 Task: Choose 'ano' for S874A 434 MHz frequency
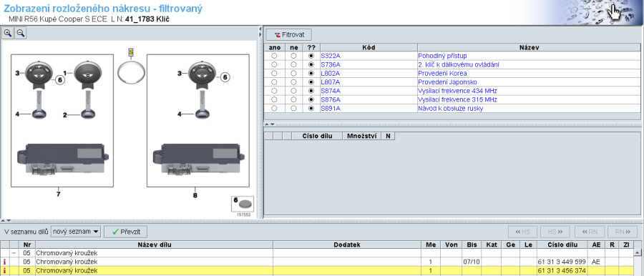pos(274,91)
